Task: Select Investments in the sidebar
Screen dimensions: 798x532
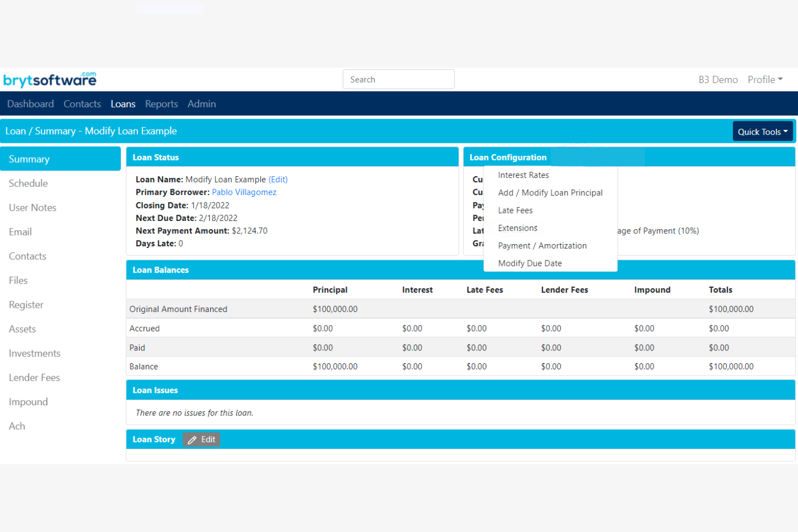Action: pyautogui.click(x=35, y=353)
